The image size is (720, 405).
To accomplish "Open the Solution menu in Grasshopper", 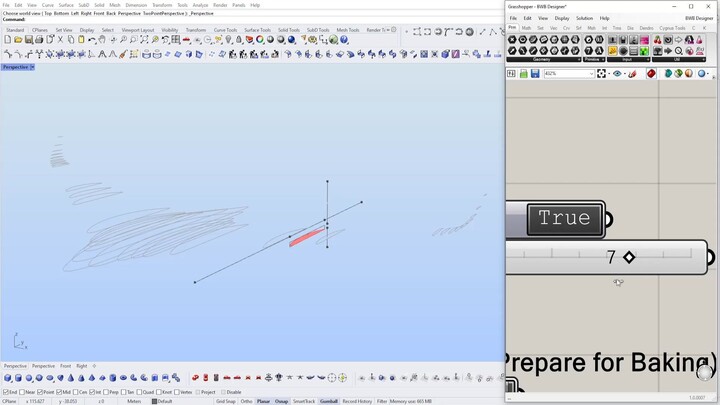I will click(584, 18).
